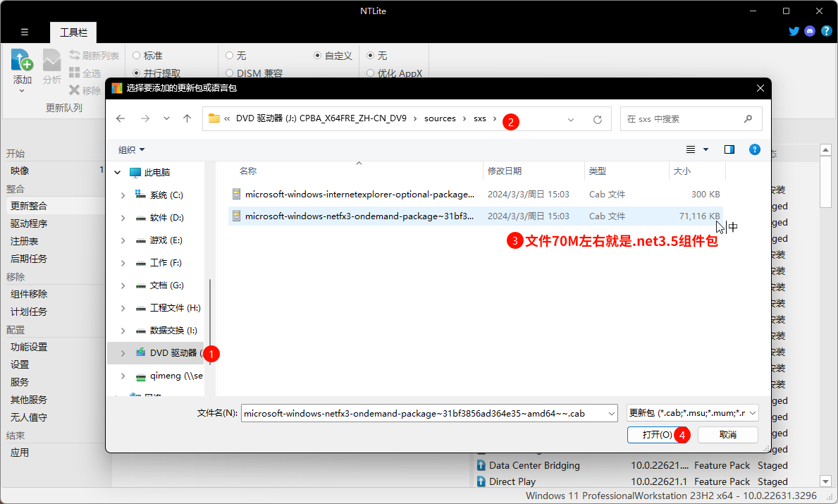Go to 驱动程序 in sidebar
The image size is (838, 504).
coord(29,223)
